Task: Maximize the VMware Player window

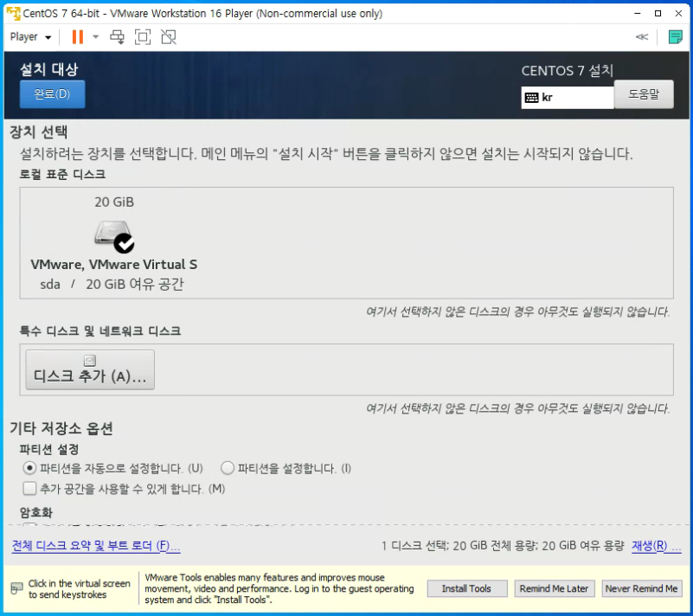Action: point(658,13)
